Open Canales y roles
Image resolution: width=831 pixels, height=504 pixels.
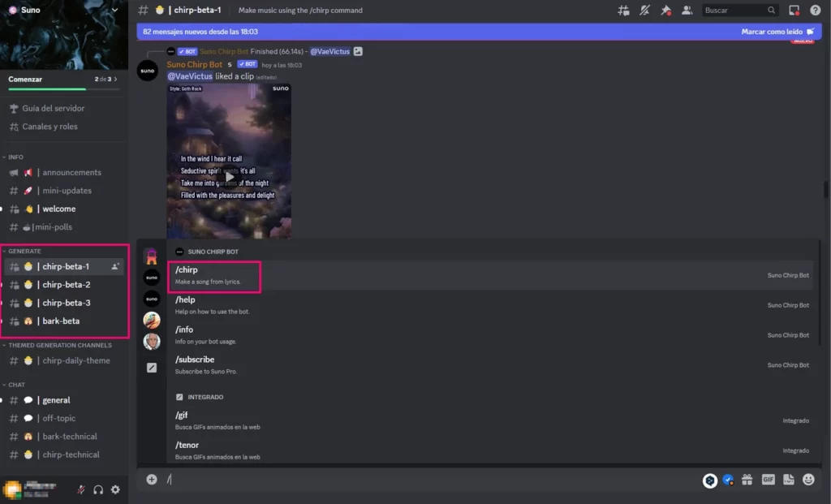point(50,126)
